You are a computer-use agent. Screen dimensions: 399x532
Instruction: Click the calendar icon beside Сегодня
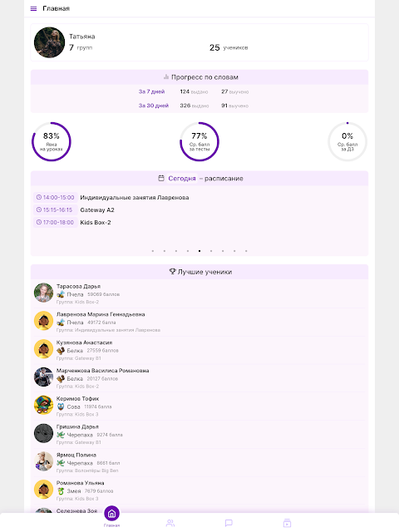click(x=161, y=178)
